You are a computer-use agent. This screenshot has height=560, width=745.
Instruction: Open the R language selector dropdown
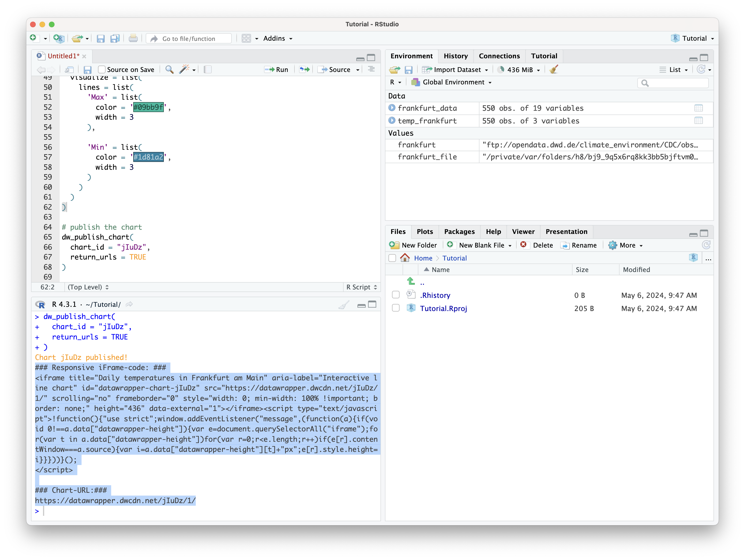point(395,82)
